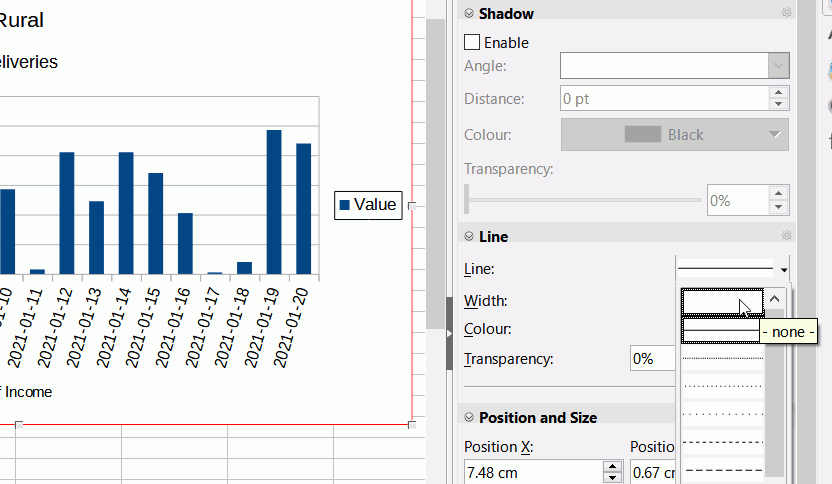Image resolution: width=832 pixels, height=484 pixels.
Task: Click the sidebar hide handle arrow
Action: coord(449,334)
